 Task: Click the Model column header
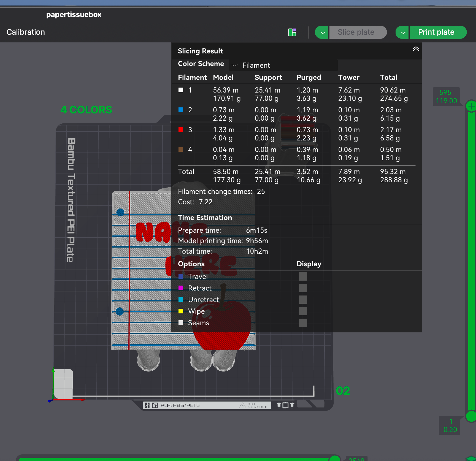[x=223, y=77]
